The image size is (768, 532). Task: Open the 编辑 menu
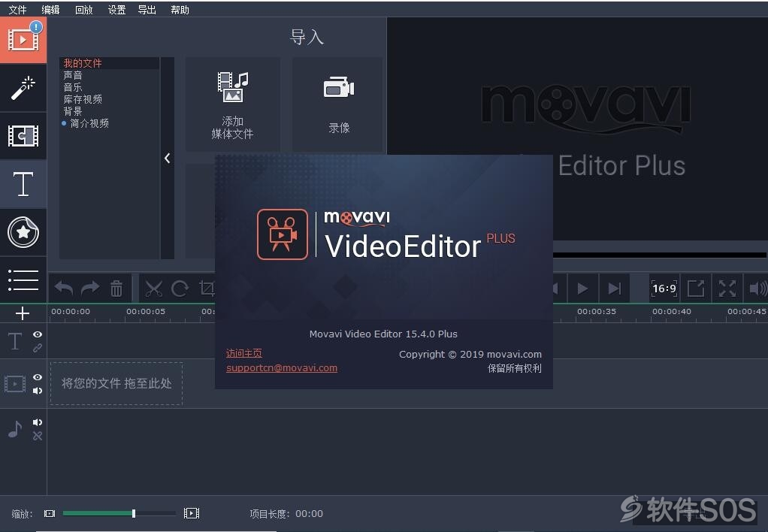point(50,9)
